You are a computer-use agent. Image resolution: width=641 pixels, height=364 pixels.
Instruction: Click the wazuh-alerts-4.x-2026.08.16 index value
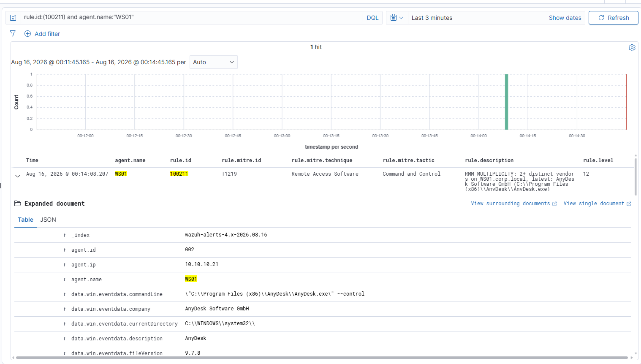tap(226, 235)
